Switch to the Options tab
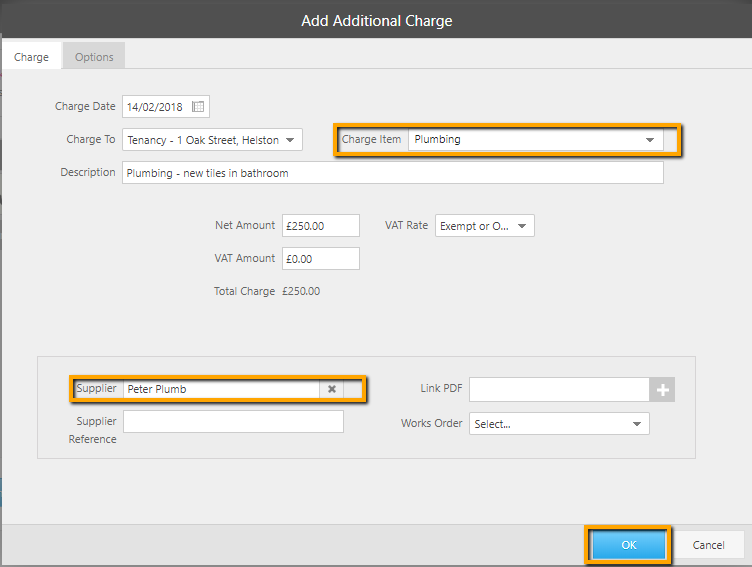752x567 pixels. pos(94,57)
